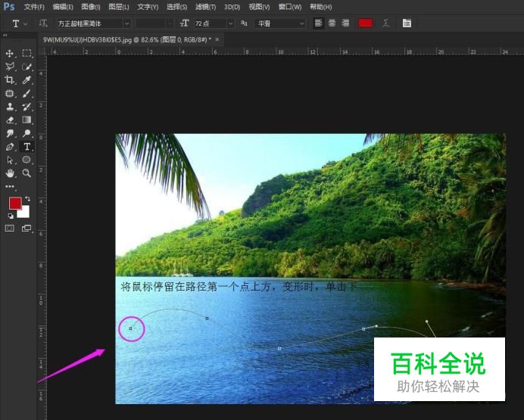Select the Patch healing tool
Screen dimensions: 524x420
[9, 94]
